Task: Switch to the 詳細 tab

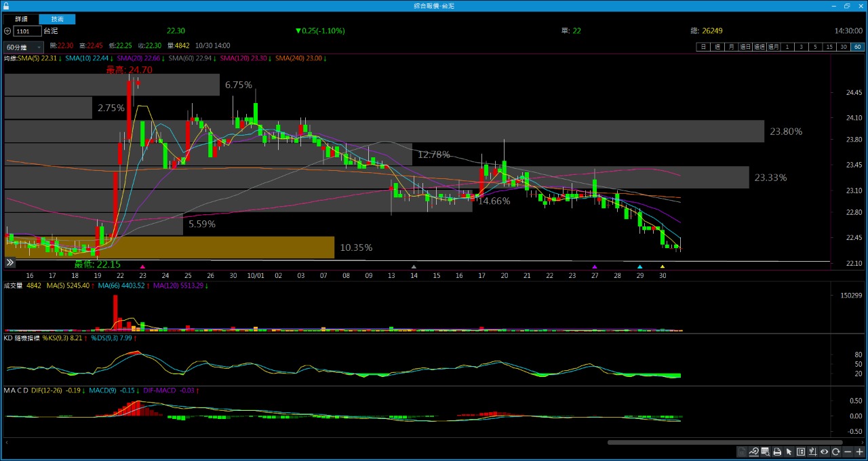Action: 22,19
